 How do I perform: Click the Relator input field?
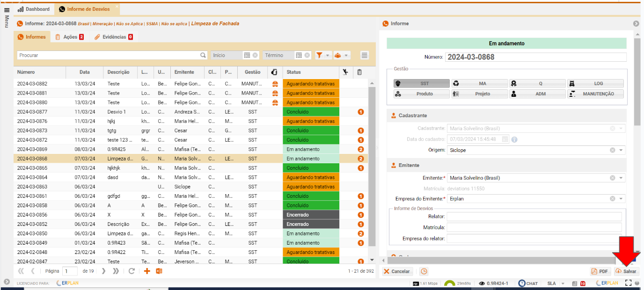(534, 217)
